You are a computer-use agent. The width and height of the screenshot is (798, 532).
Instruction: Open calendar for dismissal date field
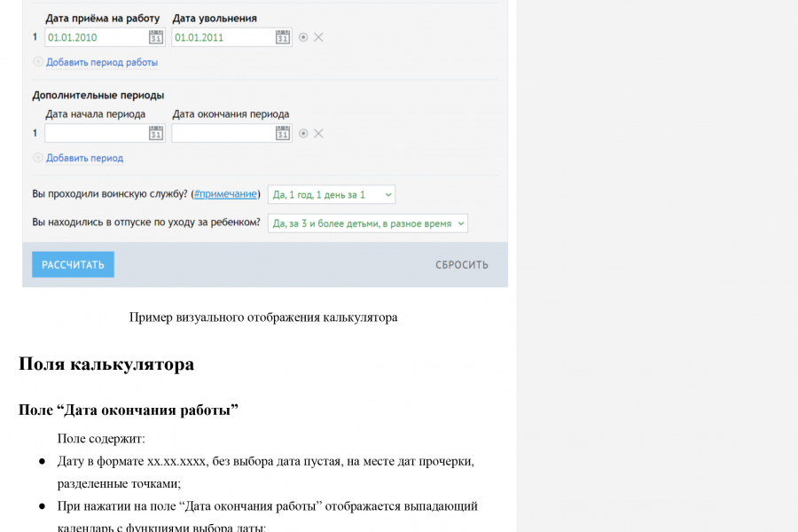283,37
